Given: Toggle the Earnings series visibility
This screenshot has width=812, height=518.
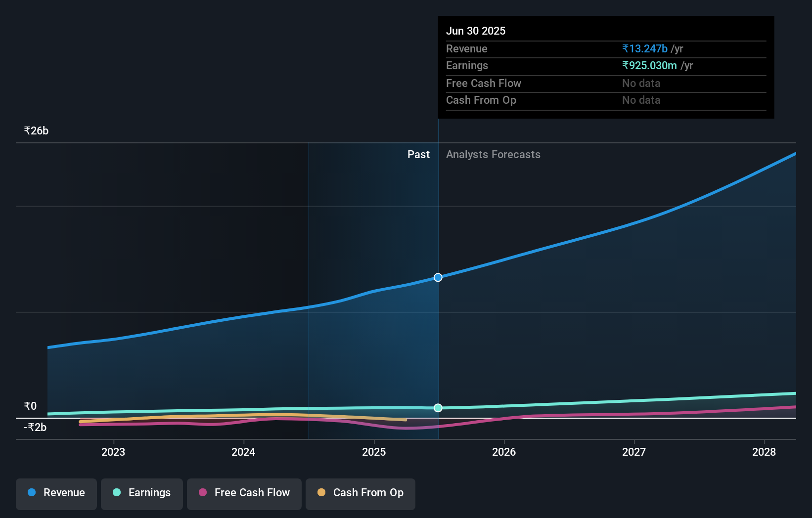Looking at the screenshot, I should (142, 493).
